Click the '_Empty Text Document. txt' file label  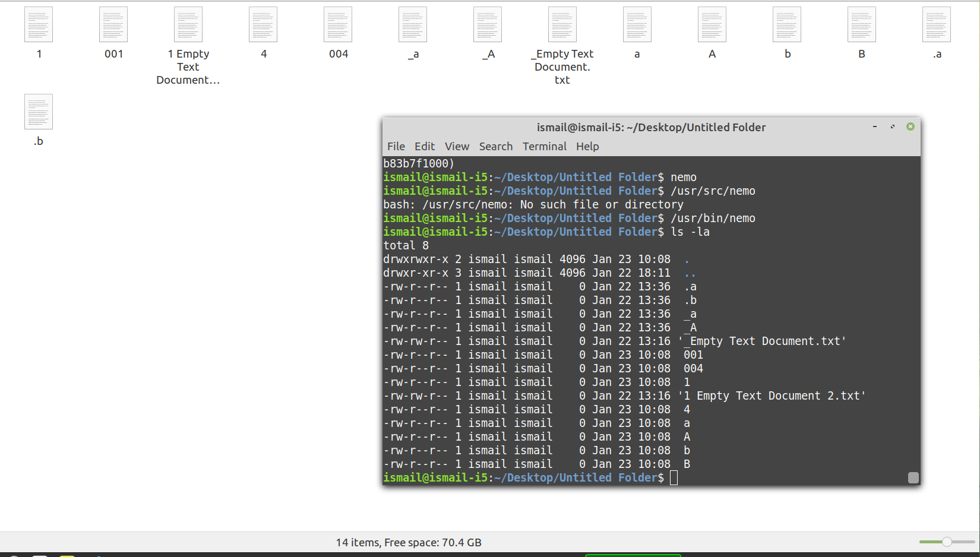562,67
